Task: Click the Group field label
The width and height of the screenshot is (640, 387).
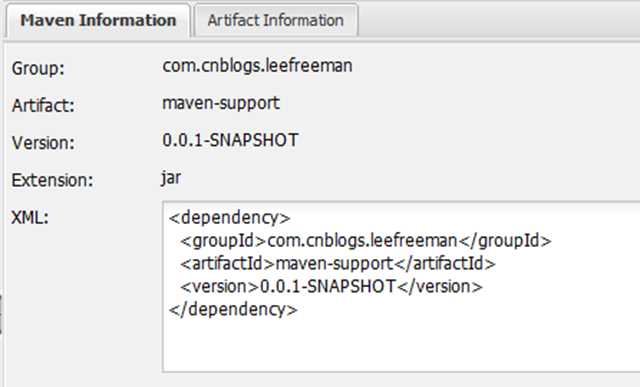Action: coord(38,68)
